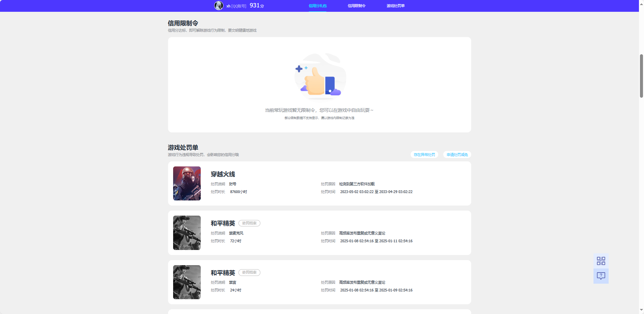Open the 穿越火线 game thumbnail

point(187,183)
